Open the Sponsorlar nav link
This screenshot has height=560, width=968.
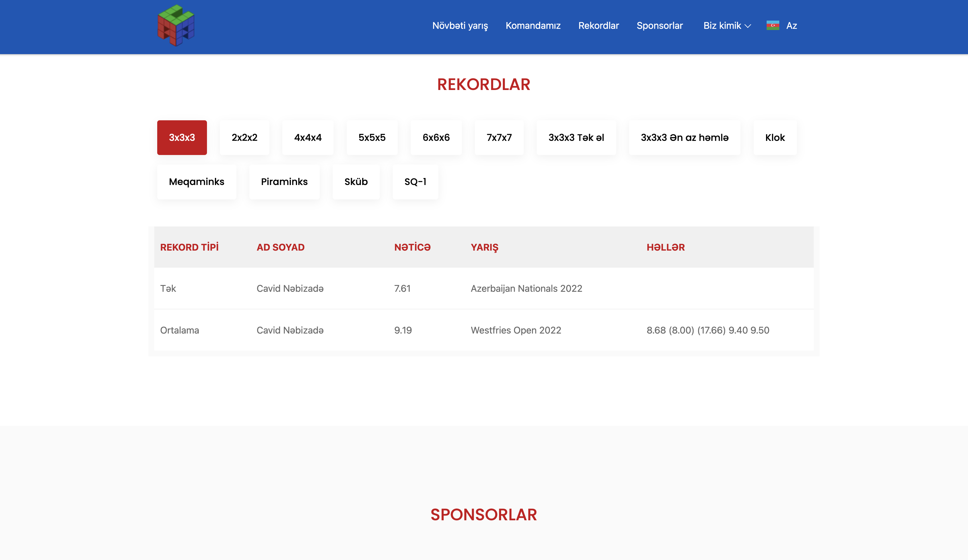pyautogui.click(x=659, y=26)
